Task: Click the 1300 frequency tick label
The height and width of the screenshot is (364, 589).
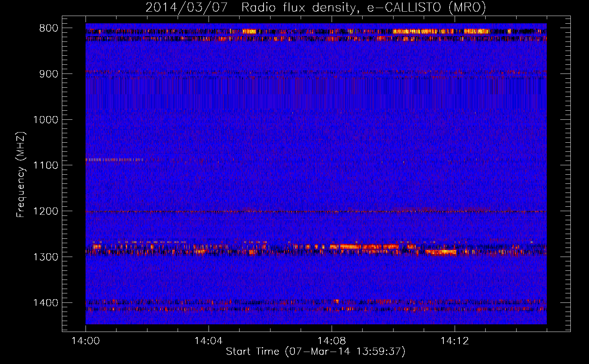Action: tap(46, 257)
